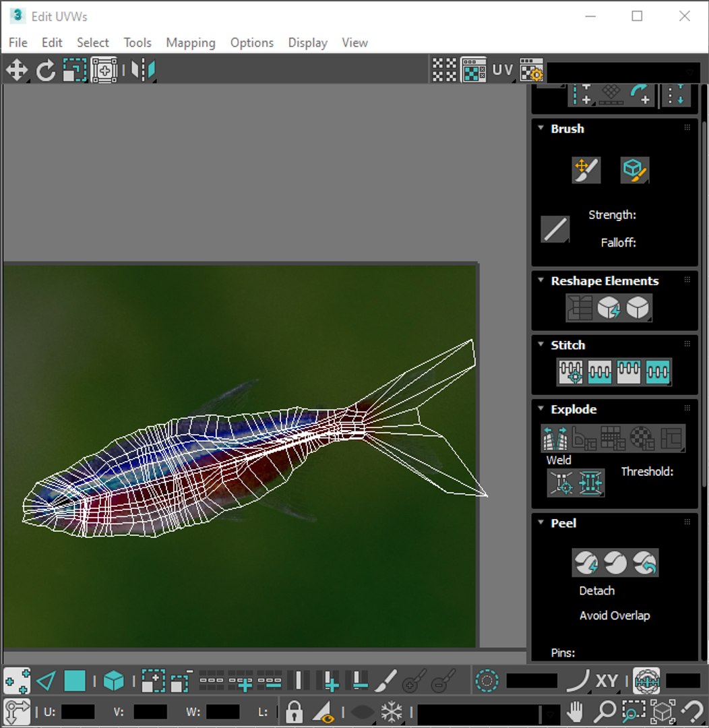The image size is (709, 728).
Task: Click Flatten by Polygon Angle icon
Action: pos(584,438)
